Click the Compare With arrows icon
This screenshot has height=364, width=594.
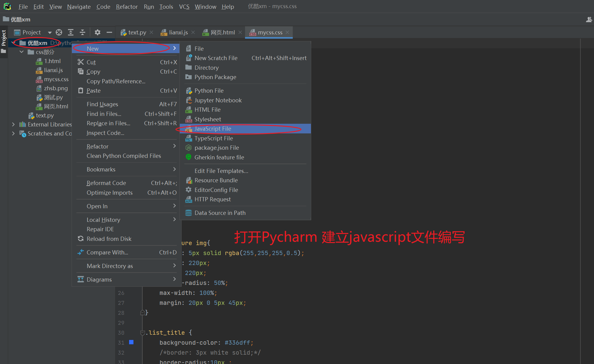(81, 252)
